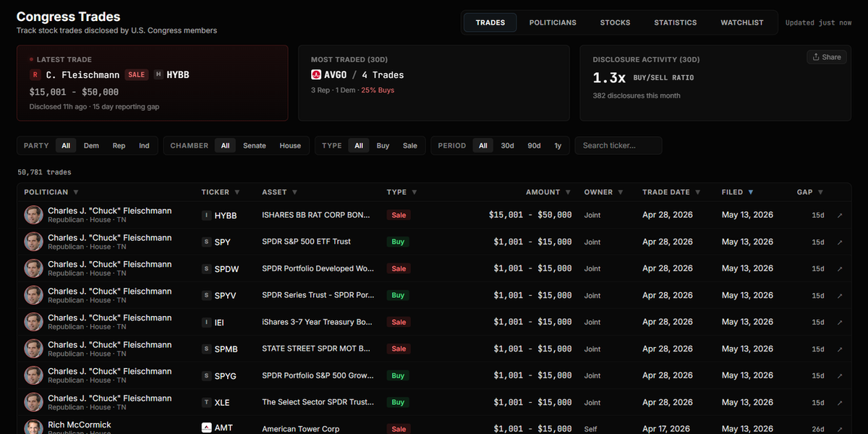Screen dimensions: 868x434
Task: Click Apr 17, 2026 trade date cell
Action: pos(668,429)
